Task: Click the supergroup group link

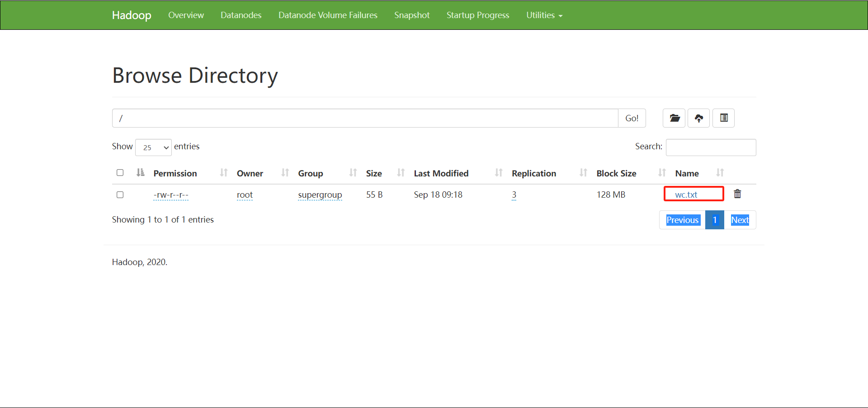Action: tap(320, 195)
